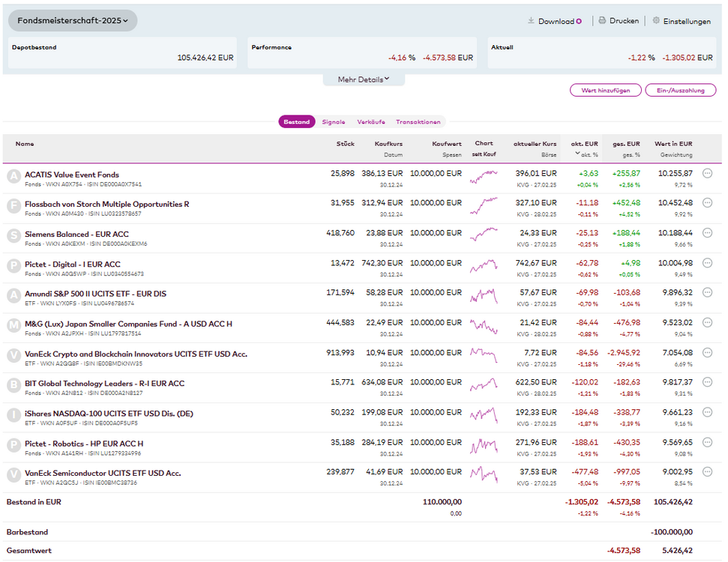This screenshot has width=728, height=562.
Task: Sort table by Name column header
Action: [x=25, y=144]
